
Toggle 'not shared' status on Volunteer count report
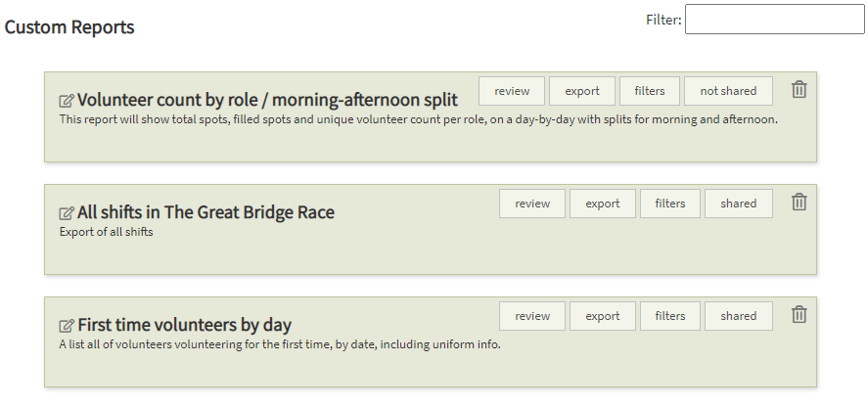coord(728,91)
